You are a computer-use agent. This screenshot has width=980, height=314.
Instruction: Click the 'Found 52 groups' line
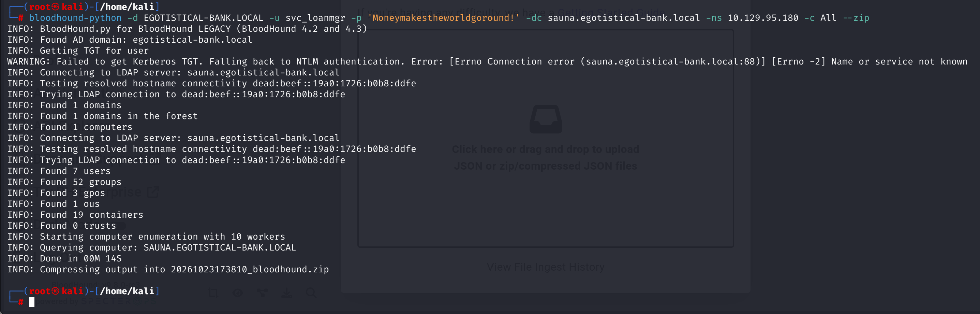64,182
